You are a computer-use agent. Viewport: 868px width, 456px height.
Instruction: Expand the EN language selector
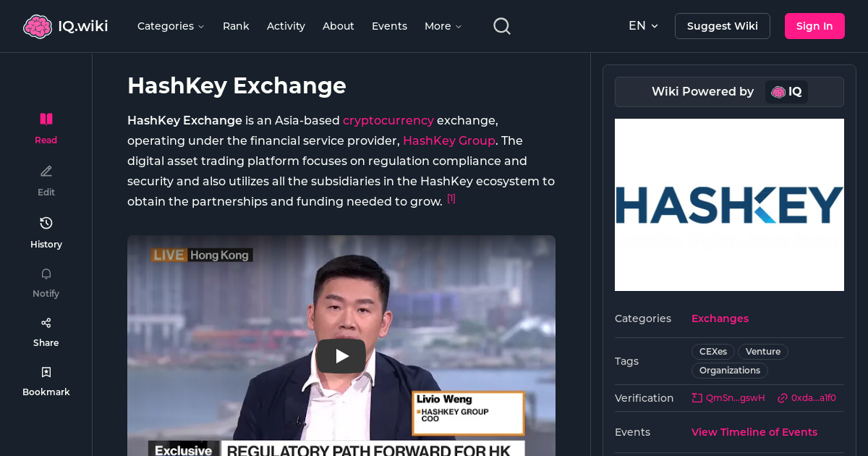click(643, 25)
